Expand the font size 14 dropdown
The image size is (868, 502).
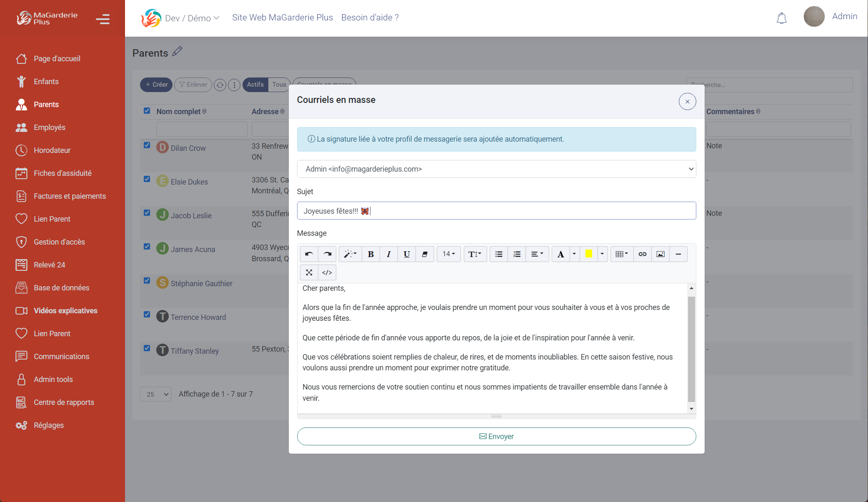(448, 254)
